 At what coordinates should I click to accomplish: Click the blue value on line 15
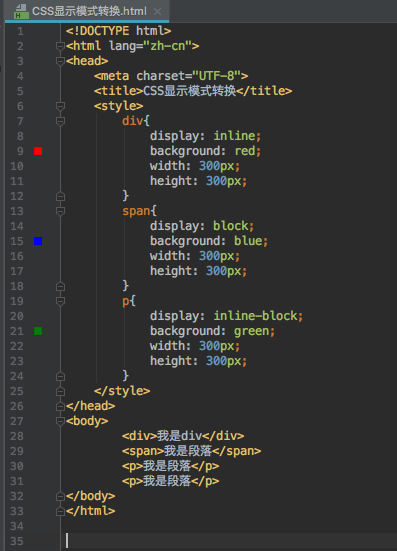[x=248, y=241]
